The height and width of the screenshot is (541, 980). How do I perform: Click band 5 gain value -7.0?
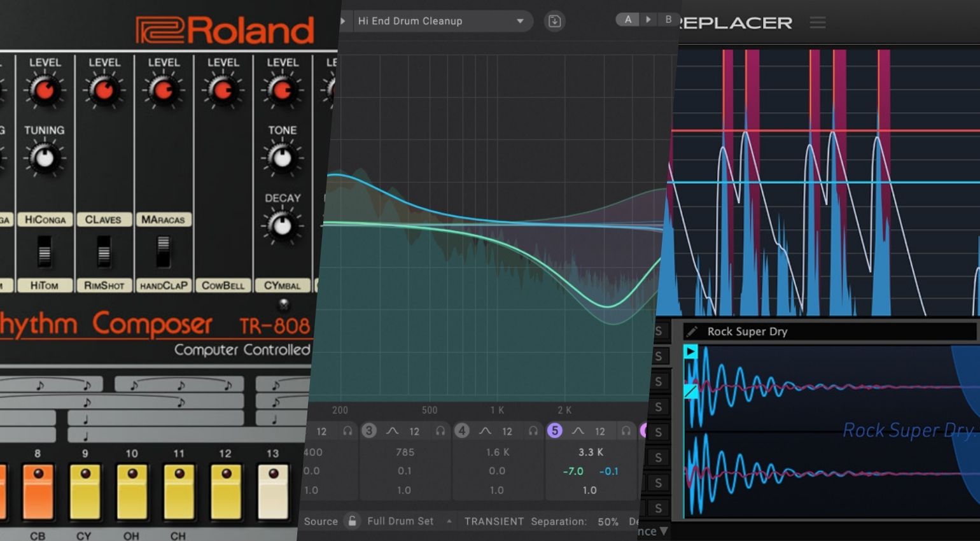[573, 471]
